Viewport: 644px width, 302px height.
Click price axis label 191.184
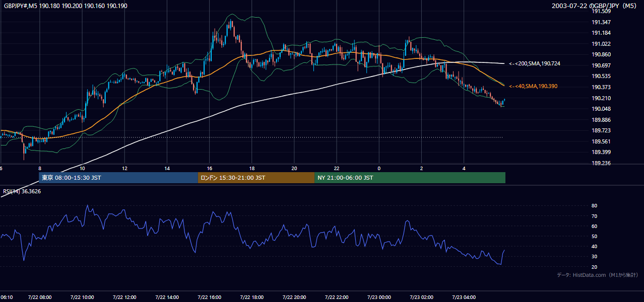602,33
